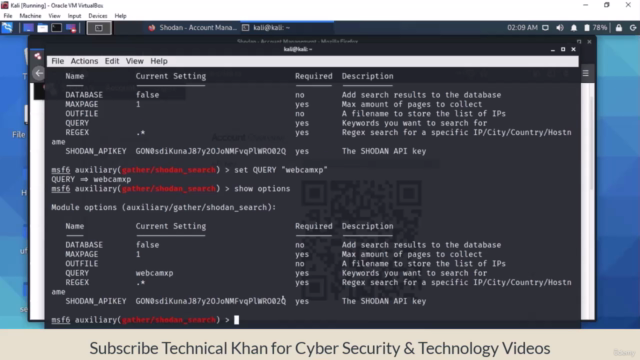Click the 'show options' command text
This screenshot has height=360, width=640.
tap(262, 189)
